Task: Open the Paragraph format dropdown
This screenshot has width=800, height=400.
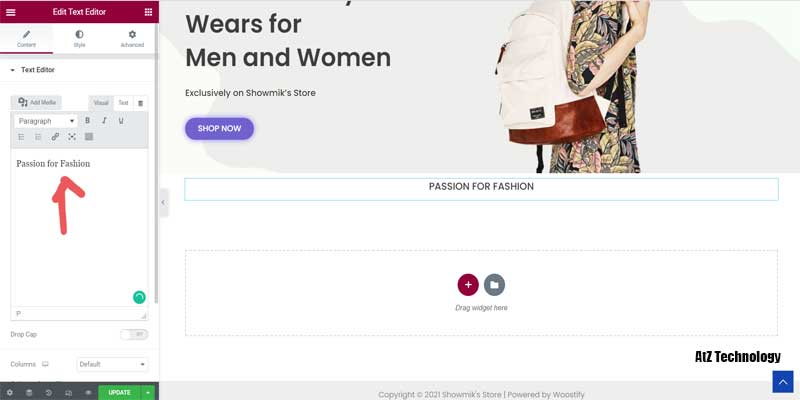Action: click(x=46, y=121)
